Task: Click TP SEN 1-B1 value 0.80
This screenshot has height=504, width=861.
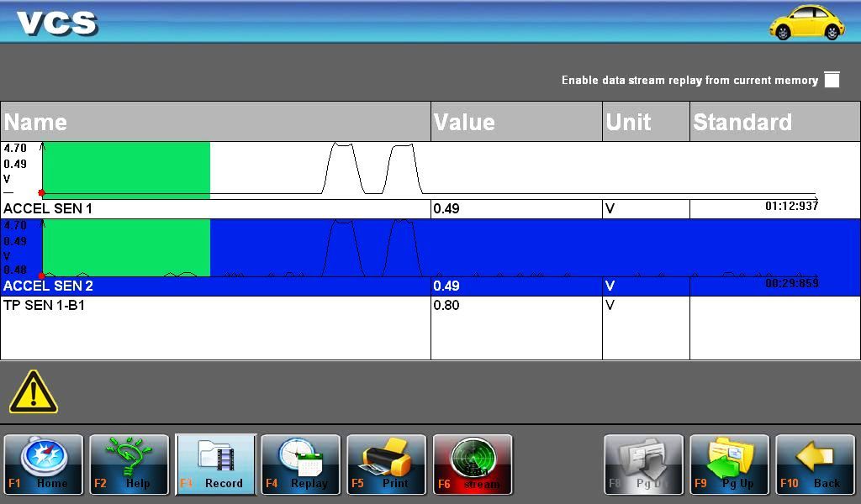Action: coord(446,306)
